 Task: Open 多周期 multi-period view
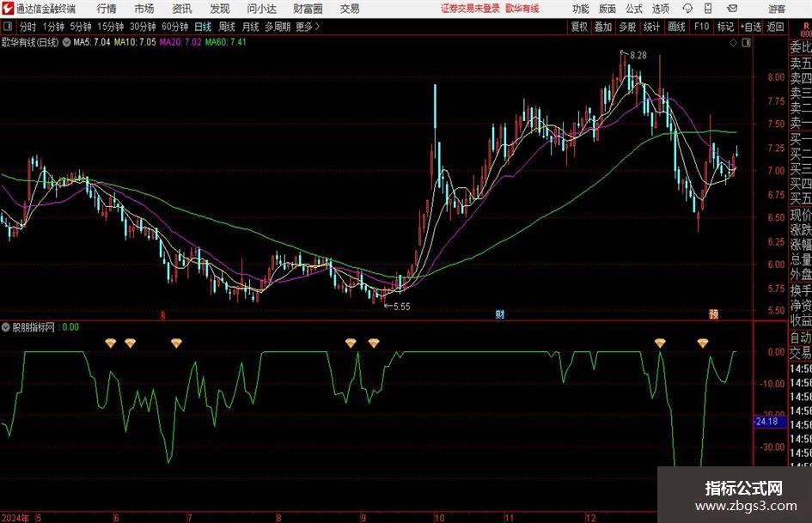(278, 27)
